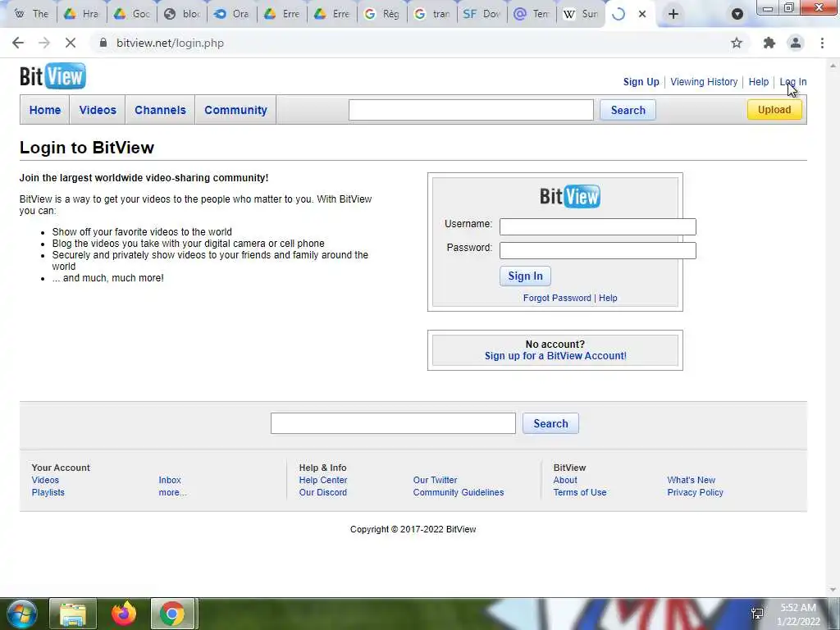Click the browser forward arrow

pos(44,43)
